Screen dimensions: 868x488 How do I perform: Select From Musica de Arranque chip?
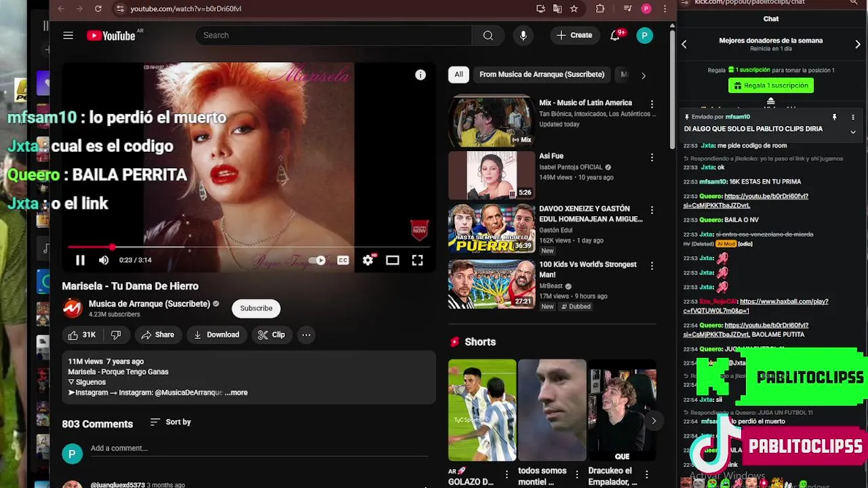tap(542, 75)
